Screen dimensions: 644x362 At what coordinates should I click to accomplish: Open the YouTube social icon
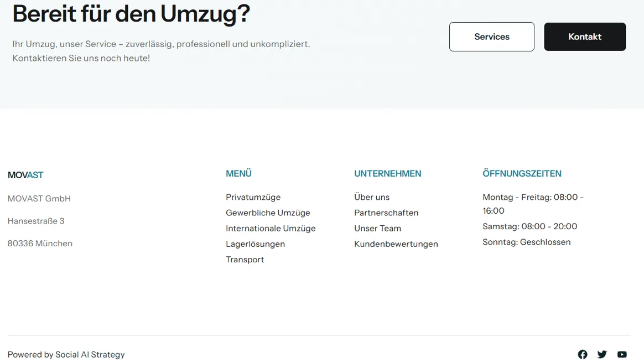click(x=622, y=354)
